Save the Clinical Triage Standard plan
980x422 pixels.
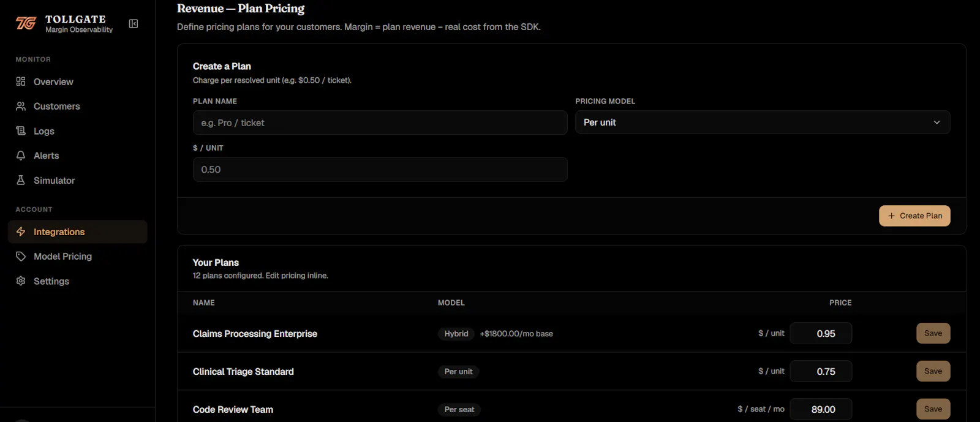[x=933, y=371]
